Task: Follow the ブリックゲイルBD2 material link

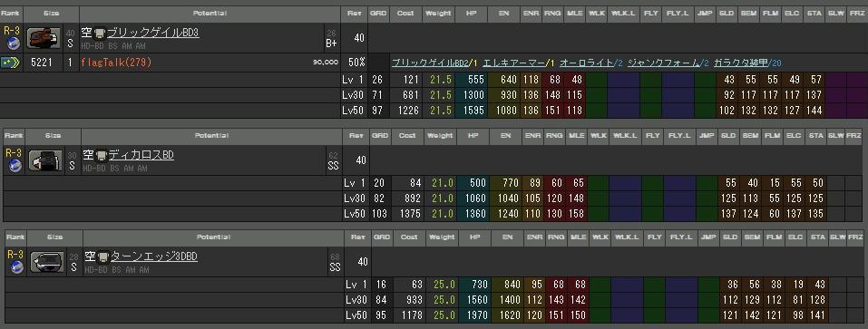Action: (430, 63)
